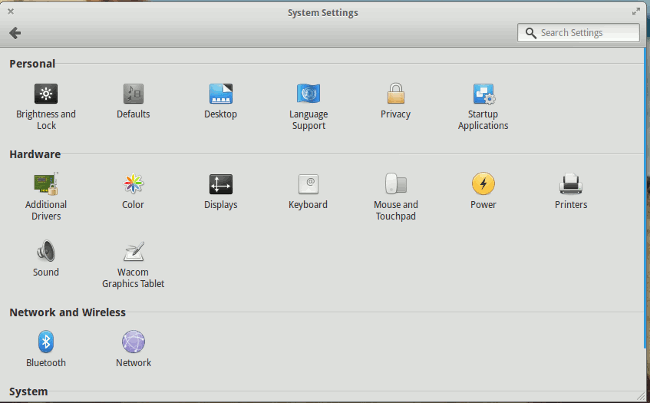The height and width of the screenshot is (403, 650).
Task: Open Sound settings
Action: [46, 252]
